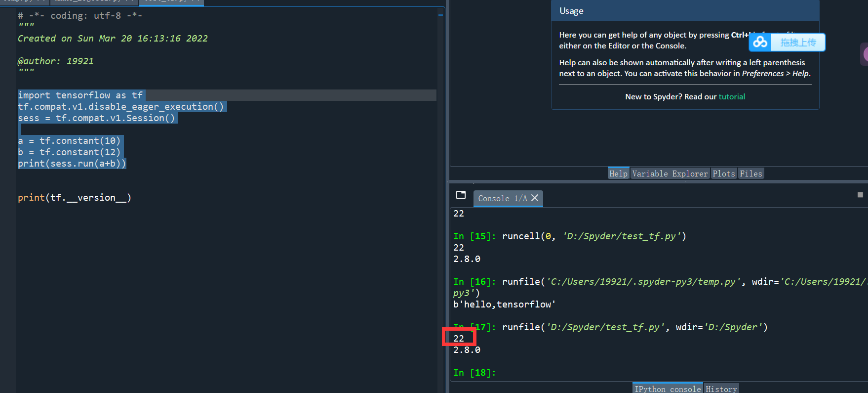Click the stop kernel square icon
The height and width of the screenshot is (393, 868).
(860, 195)
